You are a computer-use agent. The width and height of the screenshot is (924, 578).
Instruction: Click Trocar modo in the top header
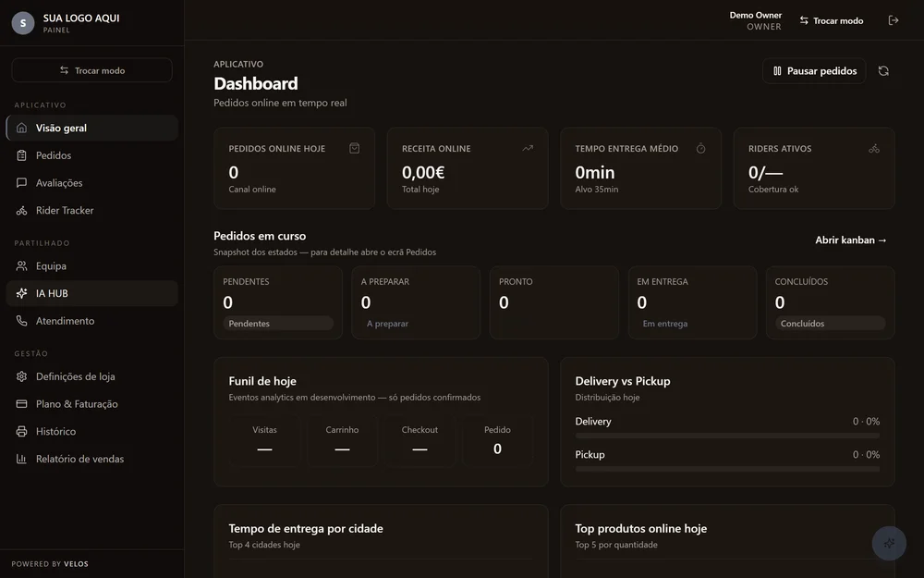(x=832, y=20)
